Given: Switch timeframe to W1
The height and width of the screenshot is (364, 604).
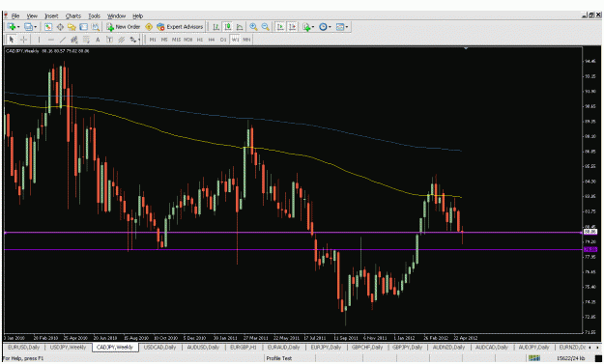Looking at the screenshot, I should pos(235,40).
